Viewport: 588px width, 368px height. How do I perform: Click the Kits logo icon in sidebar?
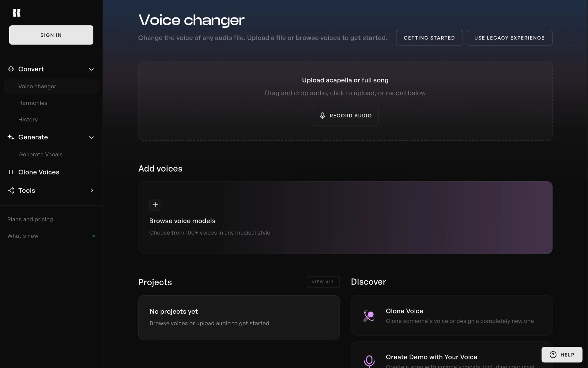pyautogui.click(x=16, y=13)
